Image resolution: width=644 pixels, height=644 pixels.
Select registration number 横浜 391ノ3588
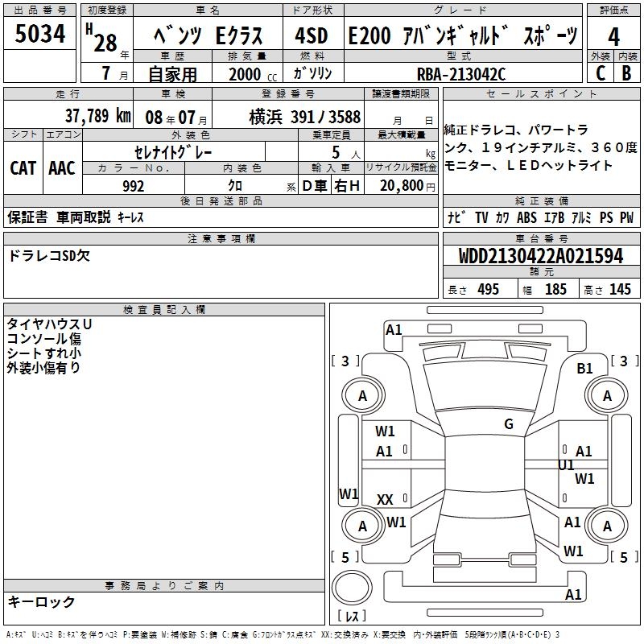(x=305, y=118)
